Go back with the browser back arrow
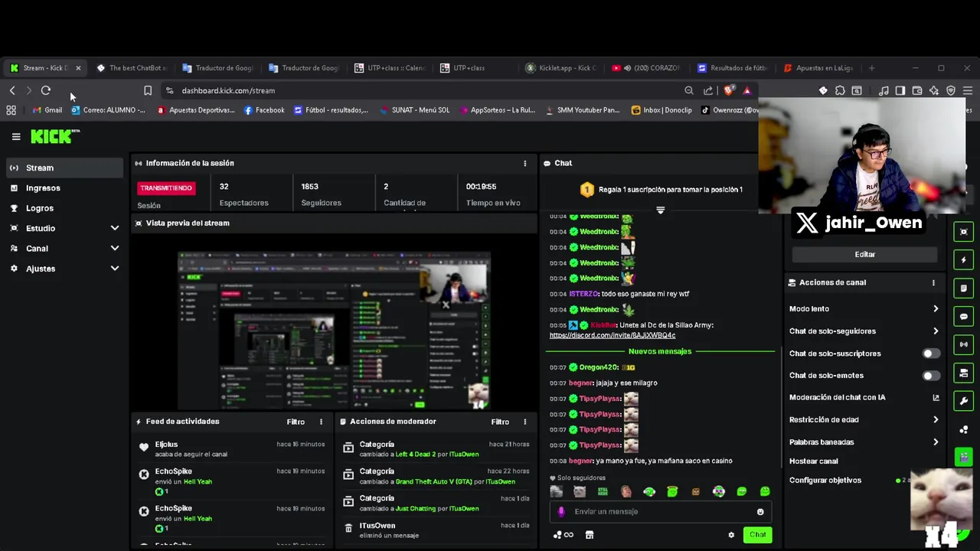980x551 pixels. (x=12, y=90)
